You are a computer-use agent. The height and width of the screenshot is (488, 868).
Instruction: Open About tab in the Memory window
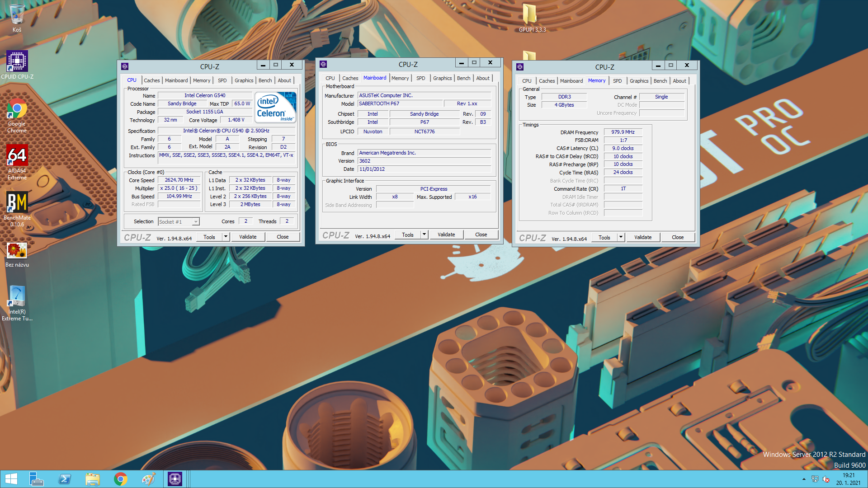[679, 81]
